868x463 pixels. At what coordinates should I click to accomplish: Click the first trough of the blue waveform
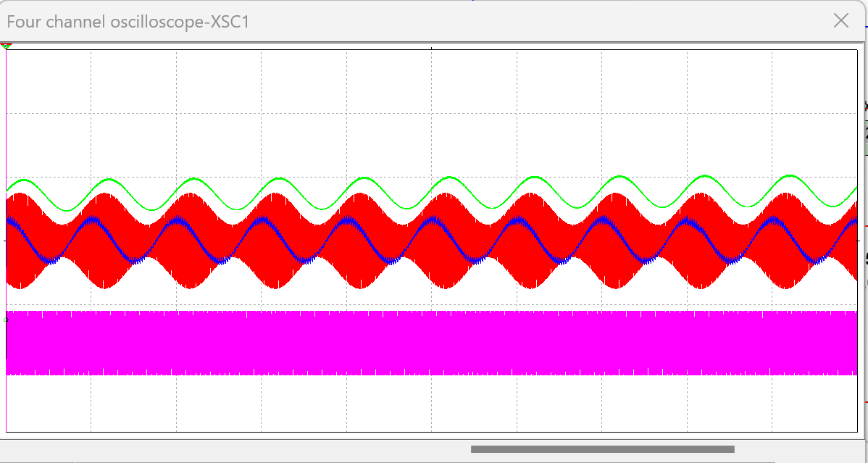pyautogui.click(x=49, y=259)
